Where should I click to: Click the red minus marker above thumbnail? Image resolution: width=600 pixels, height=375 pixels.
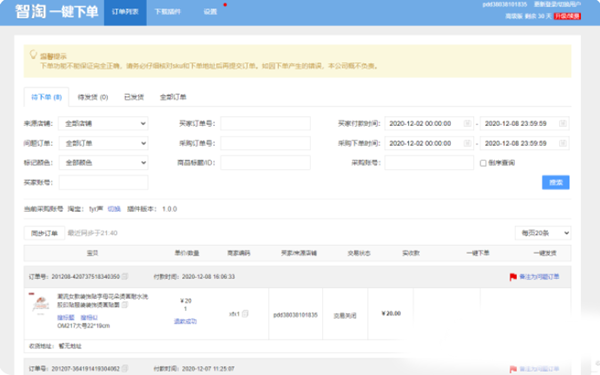pyautogui.click(x=31, y=294)
